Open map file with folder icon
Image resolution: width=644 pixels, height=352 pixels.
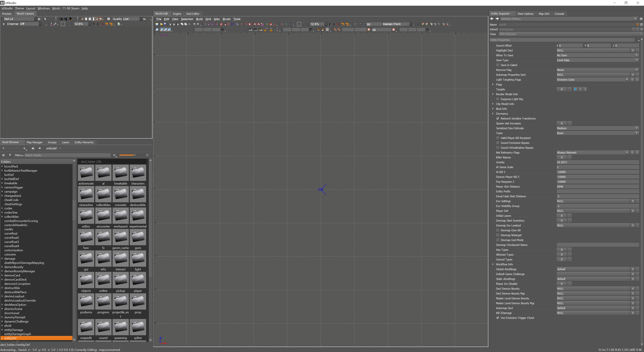162,24
